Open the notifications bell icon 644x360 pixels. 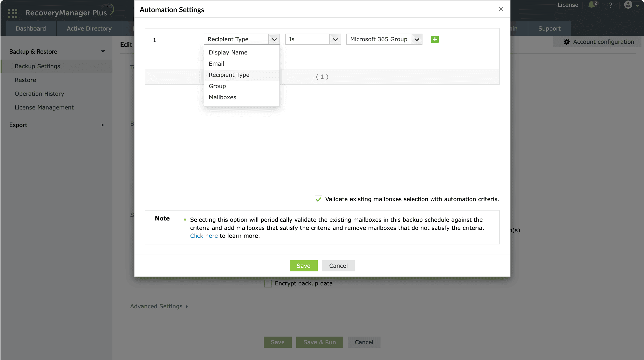(592, 5)
